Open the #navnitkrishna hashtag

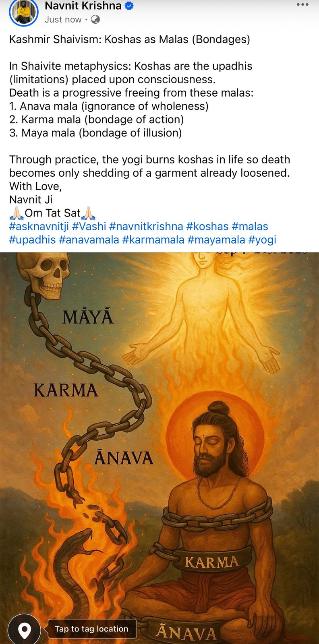[146, 227]
